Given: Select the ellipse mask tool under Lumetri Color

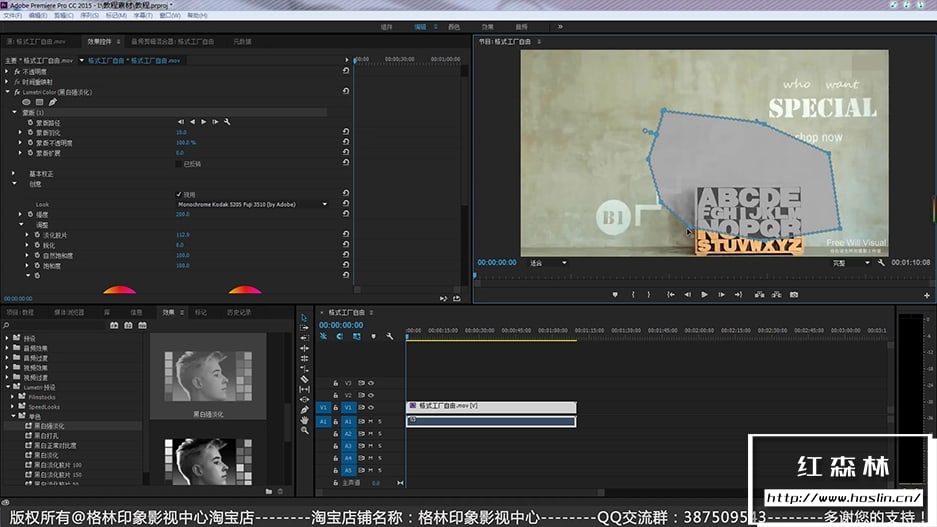Looking at the screenshot, I should [x=26, y=102].
